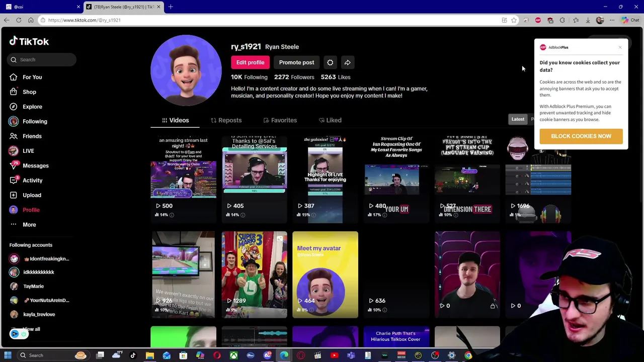Open Windows Start menu
The image size is (644, 362).
[8, 355]
